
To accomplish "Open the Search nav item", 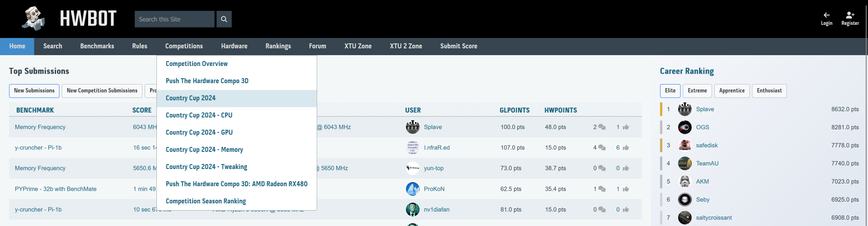I will point(53,46).
